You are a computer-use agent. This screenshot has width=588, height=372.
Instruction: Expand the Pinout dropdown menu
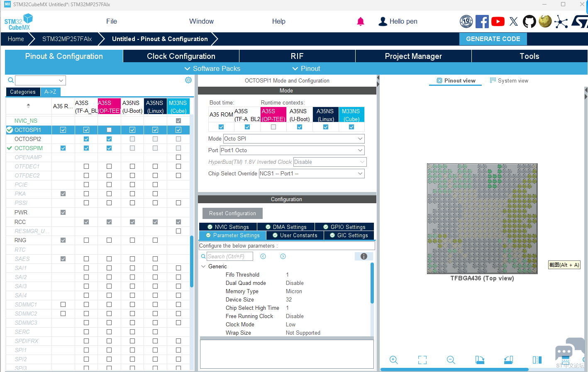pyautogui.click(x=306, y=68)
